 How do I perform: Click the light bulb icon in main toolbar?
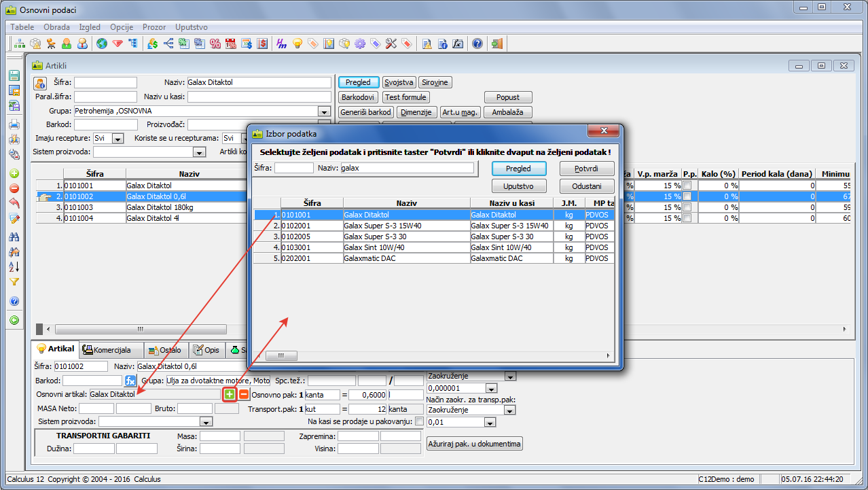pyautogui.click(x=297, y=43)
